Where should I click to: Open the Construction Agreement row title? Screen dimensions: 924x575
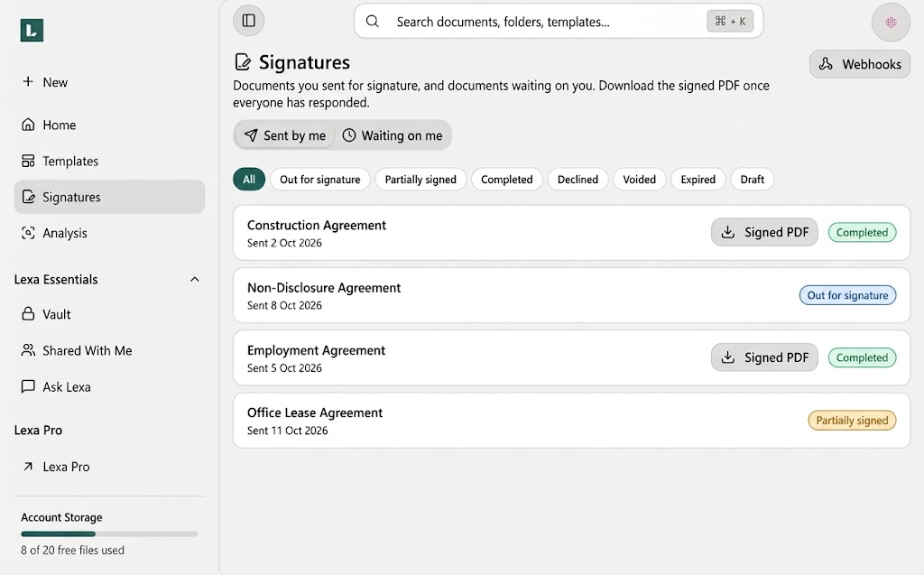click(x=317, y=225)
